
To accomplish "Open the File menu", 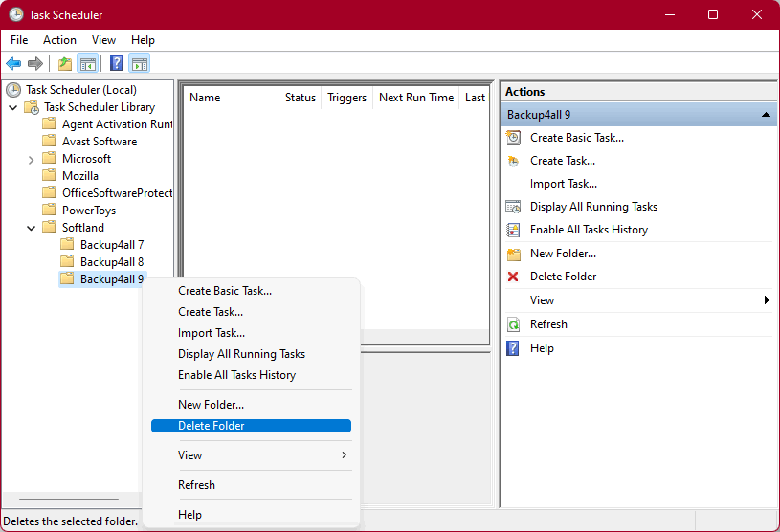I will click(x=19, y=40).
